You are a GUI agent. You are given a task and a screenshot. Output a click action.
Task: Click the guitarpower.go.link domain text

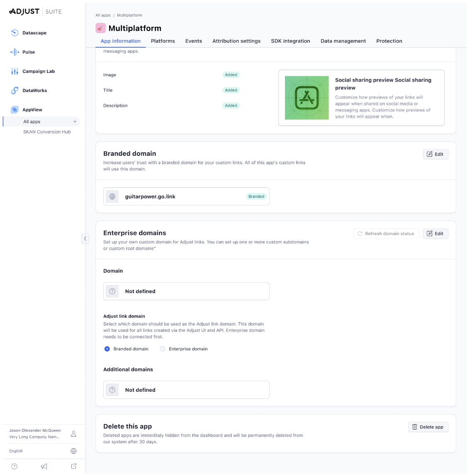point(150,197)
